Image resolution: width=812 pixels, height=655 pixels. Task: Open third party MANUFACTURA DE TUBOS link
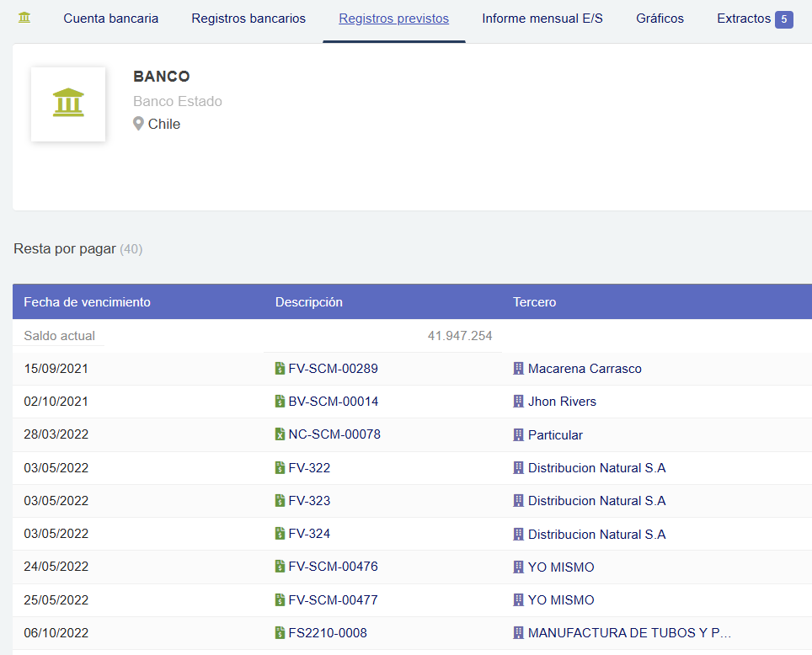click(x=628, y=633)
